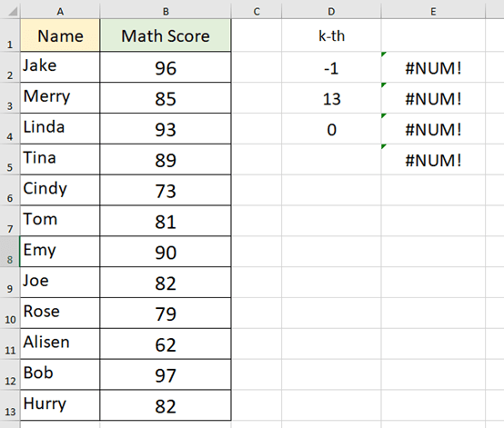Image resolution: width=504 pixels, height=428 pixels.
Task: Select the cell containing Hurry
Action: point(60,405)
